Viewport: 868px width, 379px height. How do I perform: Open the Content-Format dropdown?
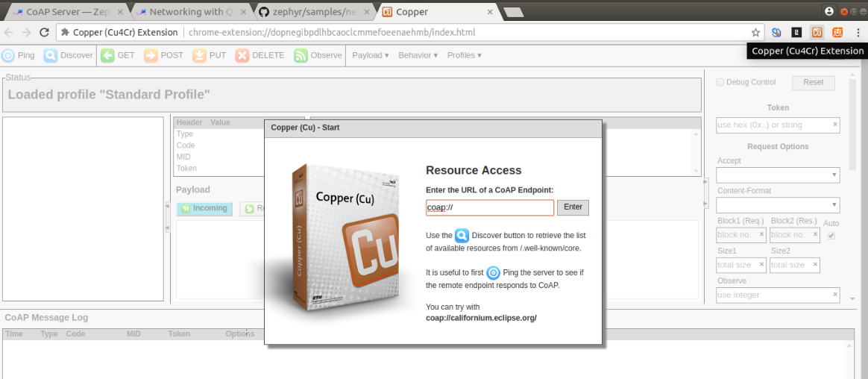778,205
